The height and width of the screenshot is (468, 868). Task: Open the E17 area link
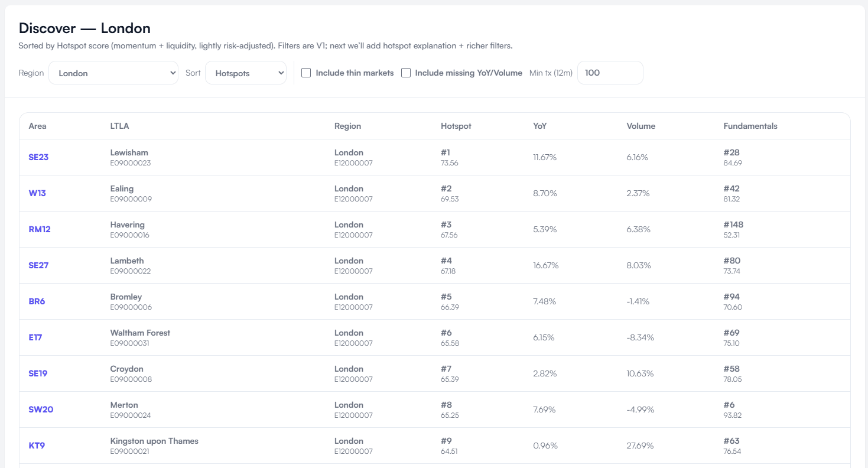[x=35, y=337]
